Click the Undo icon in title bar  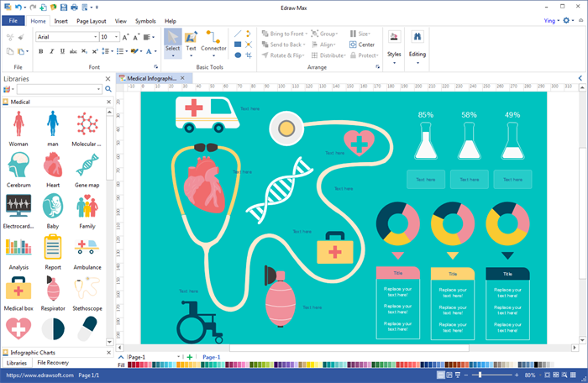click(18, 8)
